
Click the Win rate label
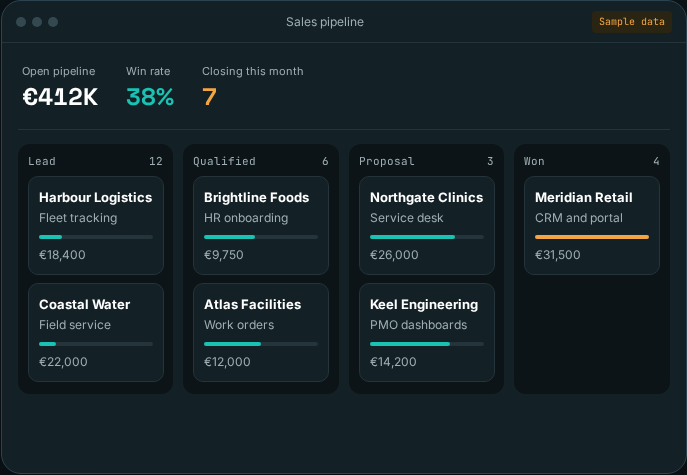(148, 71)
